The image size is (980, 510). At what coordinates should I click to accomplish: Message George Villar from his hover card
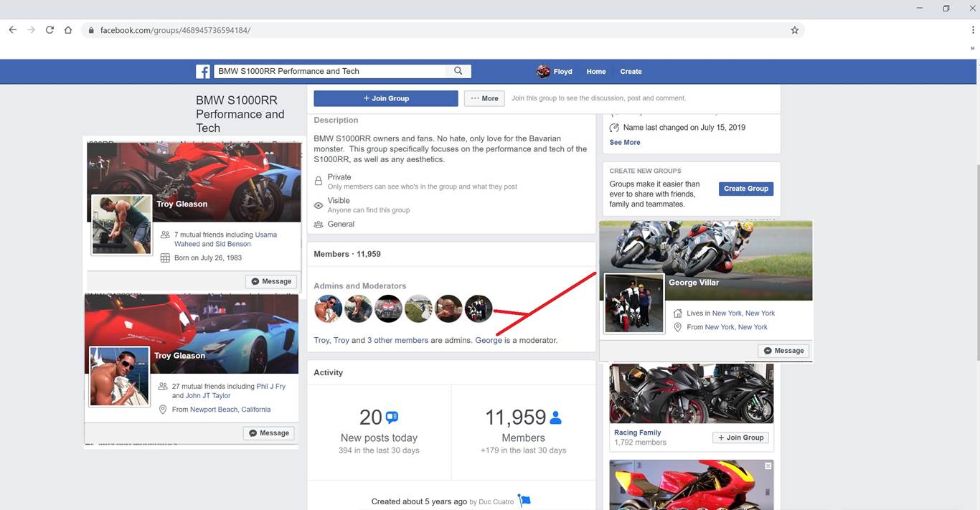pyautogui.click(x=783, y=351)
